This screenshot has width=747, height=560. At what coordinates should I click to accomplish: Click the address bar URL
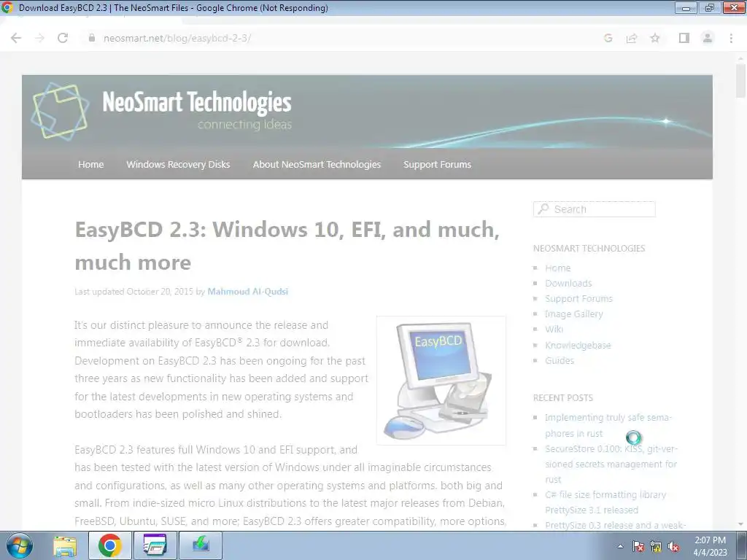tap(177, 38)
